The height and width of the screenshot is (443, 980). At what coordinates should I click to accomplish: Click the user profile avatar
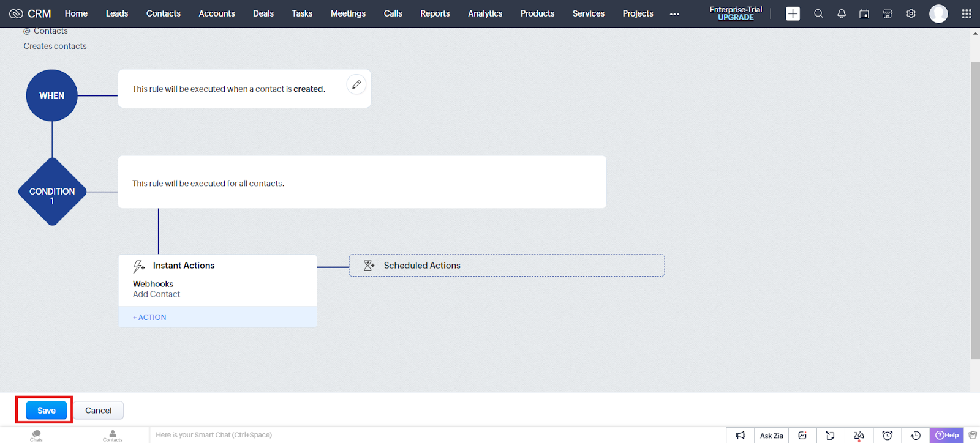pyautogui.click(x=938, y=13)
